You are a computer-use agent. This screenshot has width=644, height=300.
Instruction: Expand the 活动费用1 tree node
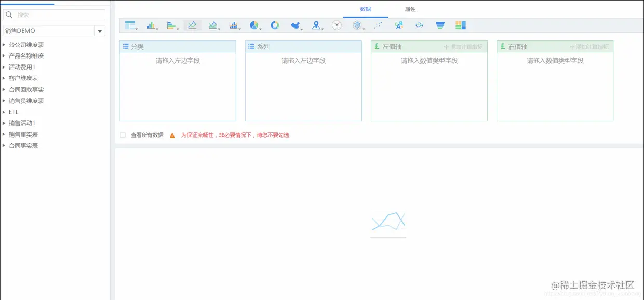tap(4, 67)
